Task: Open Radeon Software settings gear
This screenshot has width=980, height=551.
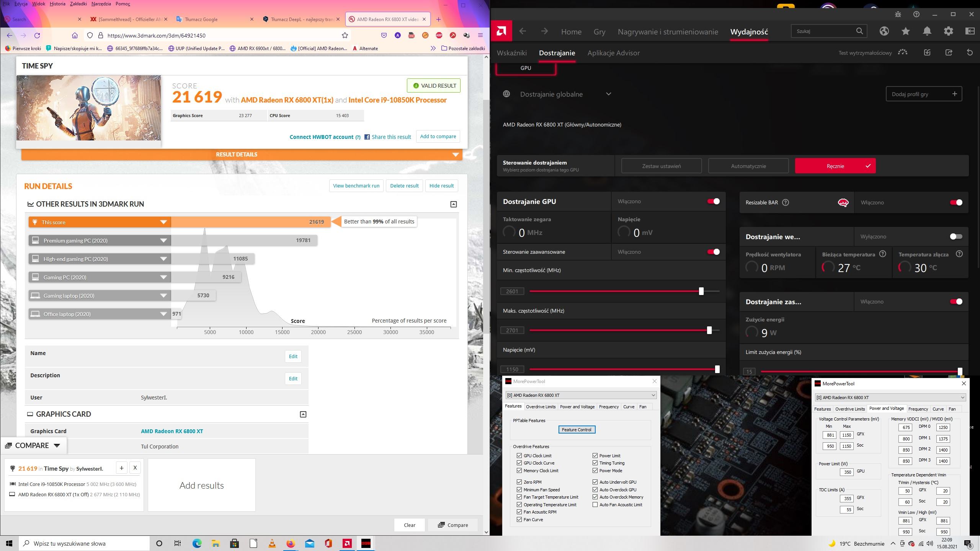Action: (948, 31)
